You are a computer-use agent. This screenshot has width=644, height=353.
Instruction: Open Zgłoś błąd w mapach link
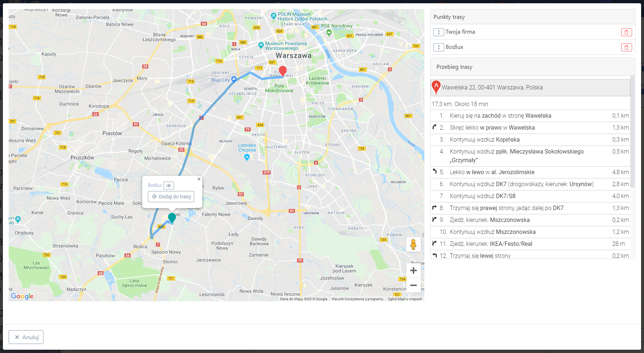405,299
